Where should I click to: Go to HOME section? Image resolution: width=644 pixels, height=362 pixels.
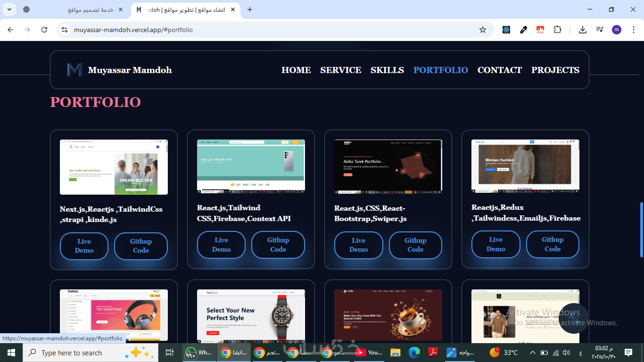point(296,70)
